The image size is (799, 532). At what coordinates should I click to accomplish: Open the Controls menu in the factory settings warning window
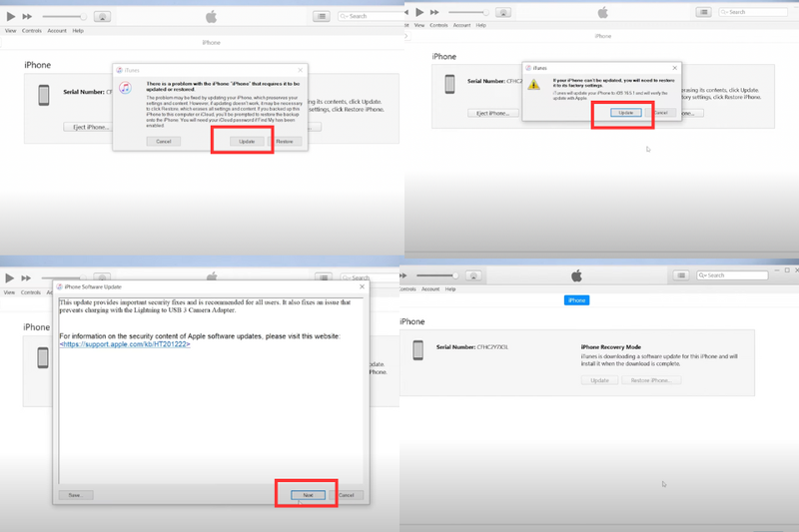(x=438, y=25)
